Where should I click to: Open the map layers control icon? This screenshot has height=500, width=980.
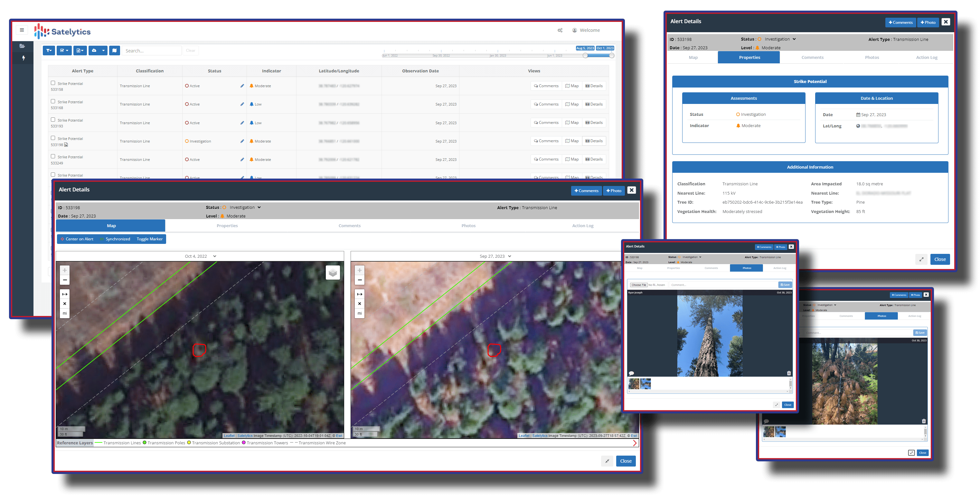(333, 273)
